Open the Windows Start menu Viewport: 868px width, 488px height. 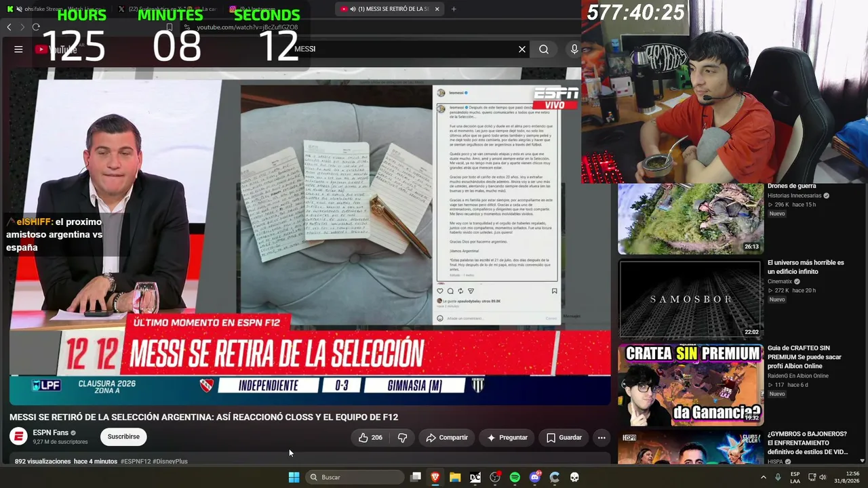coord(294,477)
